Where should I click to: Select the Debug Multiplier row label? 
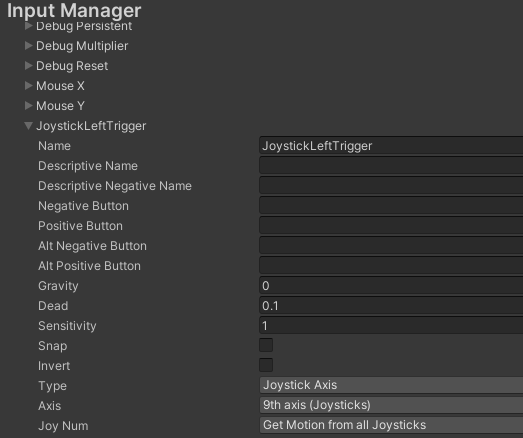point(82,46)
